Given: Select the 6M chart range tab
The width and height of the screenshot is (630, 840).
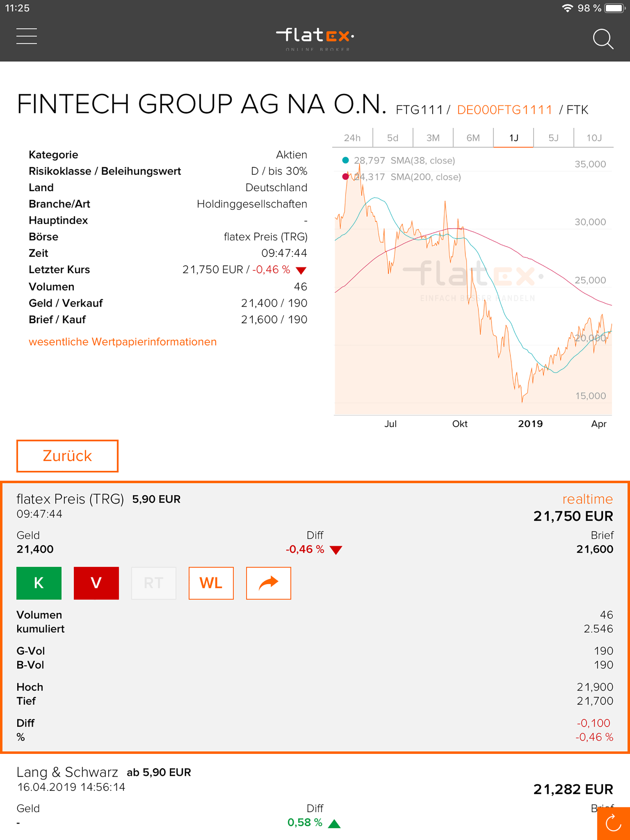Looking at the screenshot, I should (x=473, y=138).
